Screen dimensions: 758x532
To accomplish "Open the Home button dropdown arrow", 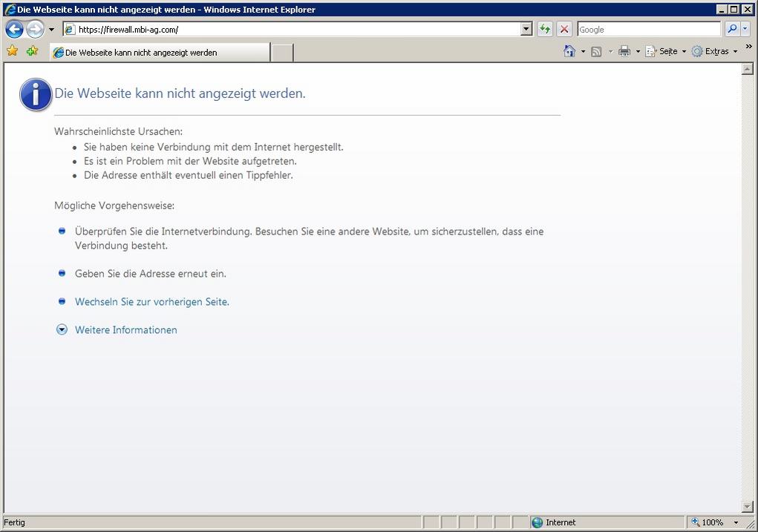I will [583, 51].
